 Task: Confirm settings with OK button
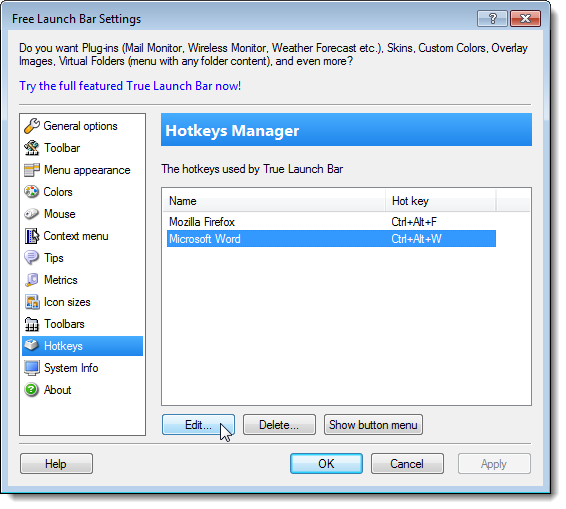click(326, 464)
